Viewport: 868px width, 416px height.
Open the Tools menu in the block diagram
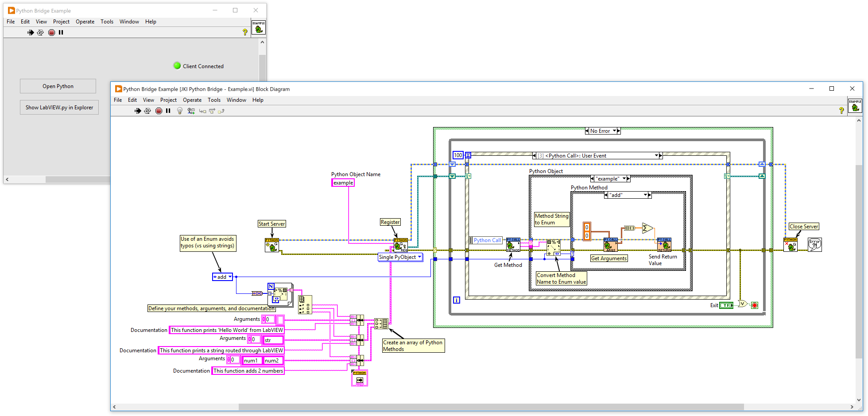214,100
